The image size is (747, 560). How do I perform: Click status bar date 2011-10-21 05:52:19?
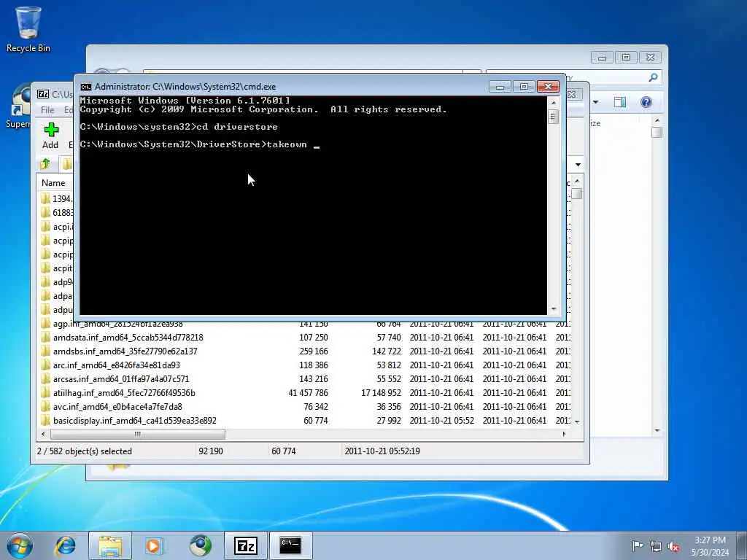382,451
